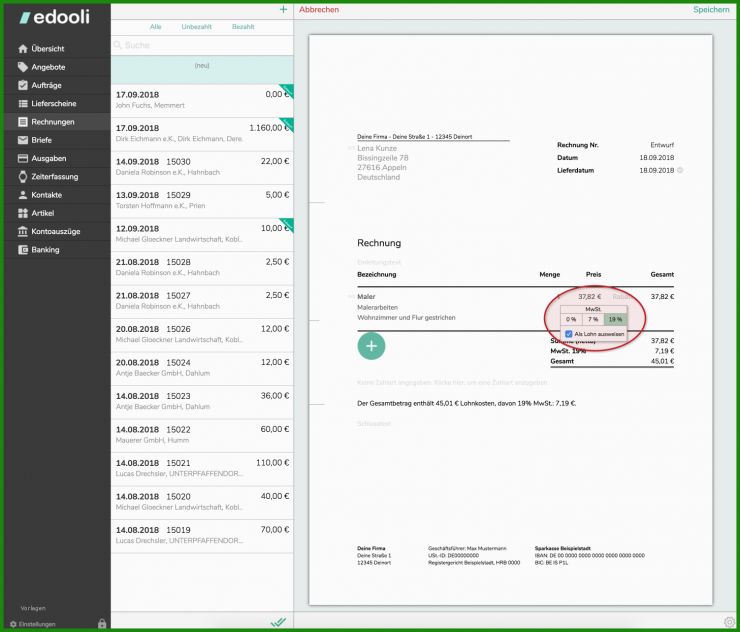Open the Ausgaben card icon
Viewport: 740px width, 632px height.
(23, 158)
